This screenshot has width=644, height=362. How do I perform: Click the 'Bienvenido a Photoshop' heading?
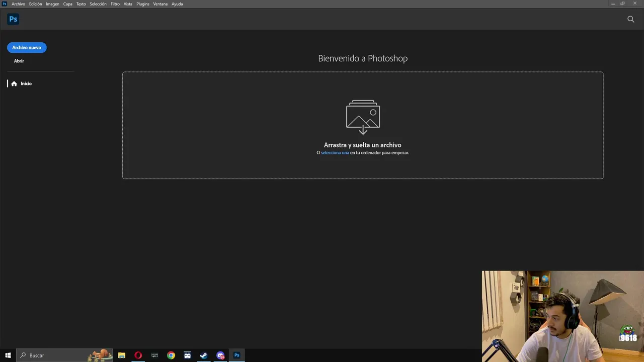[x=363, y=58]
